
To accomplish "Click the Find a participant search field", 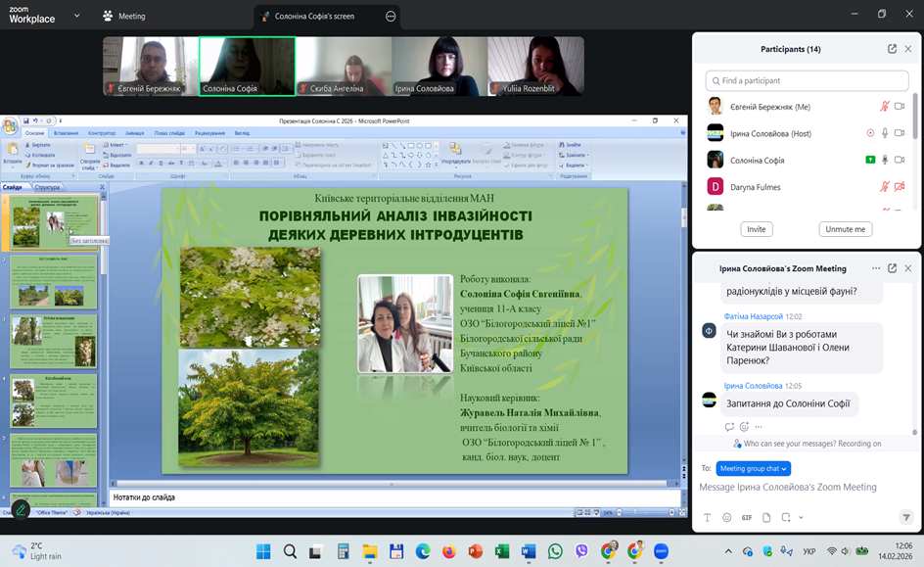I will 807,80.
